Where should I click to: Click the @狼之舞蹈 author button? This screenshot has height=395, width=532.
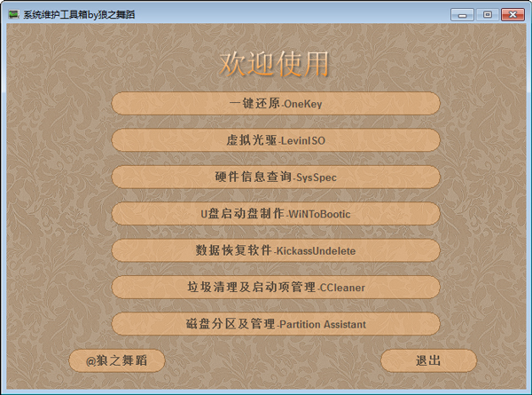point(117,360)
